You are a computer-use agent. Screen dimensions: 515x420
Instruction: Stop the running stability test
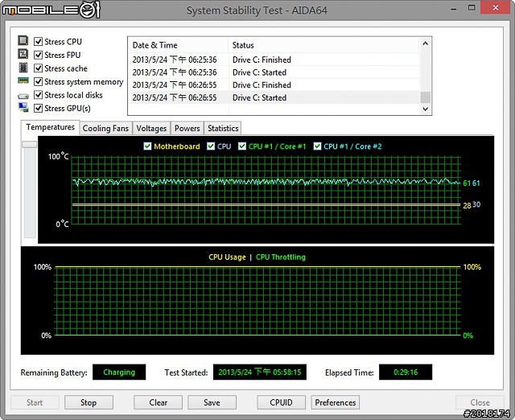(89, 402)
